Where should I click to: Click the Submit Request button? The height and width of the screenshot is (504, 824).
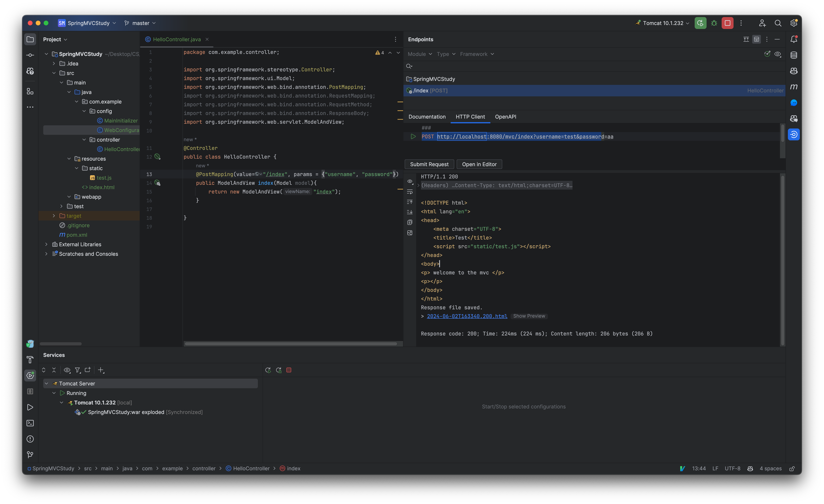(x=429, y=164)
